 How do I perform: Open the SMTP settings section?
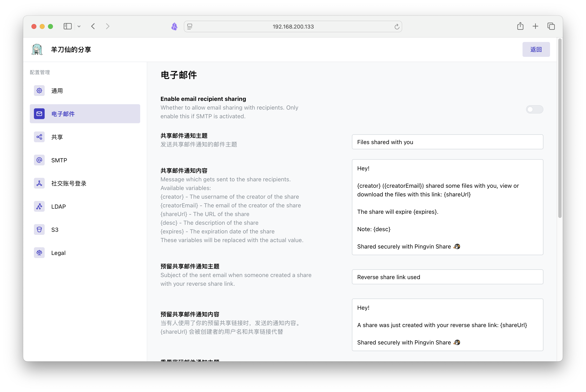click(x=85, y=160)
